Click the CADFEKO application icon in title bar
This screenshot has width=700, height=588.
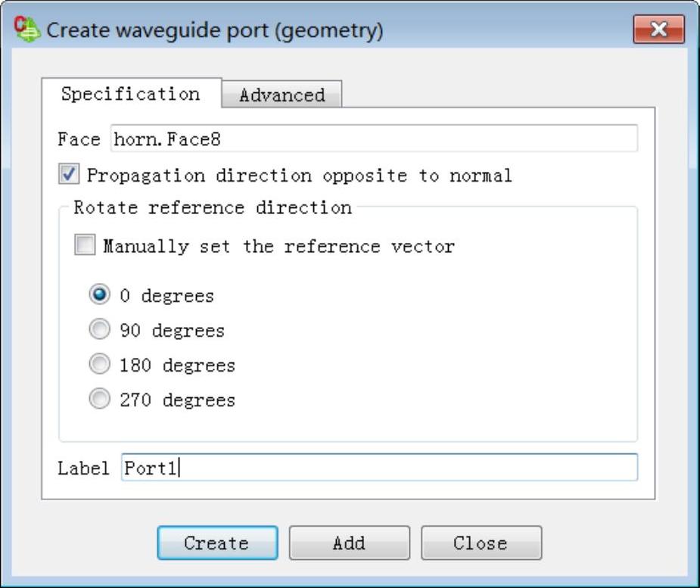click(x=26, y=29)
